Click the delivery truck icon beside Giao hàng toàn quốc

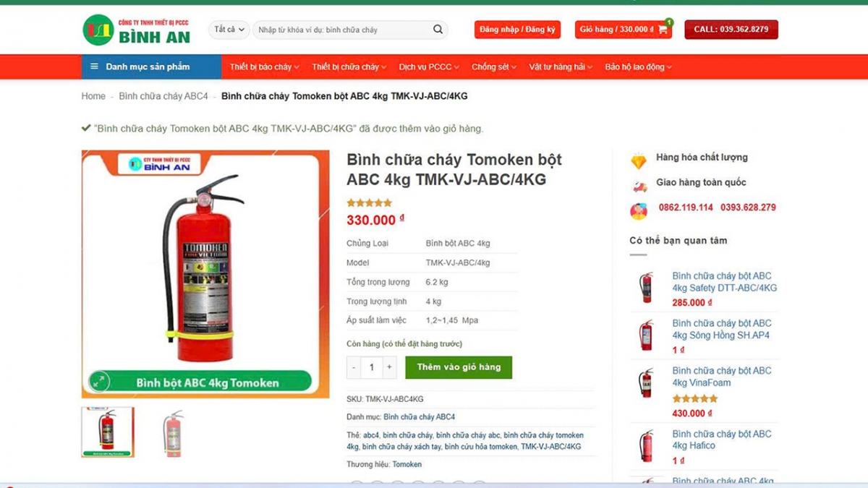pyautogui.click(x=639, y=186)
